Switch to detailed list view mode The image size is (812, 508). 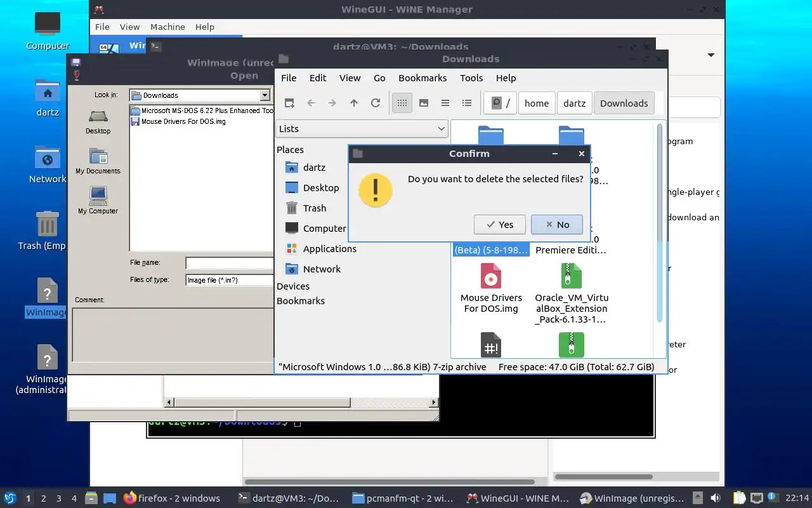467,103
